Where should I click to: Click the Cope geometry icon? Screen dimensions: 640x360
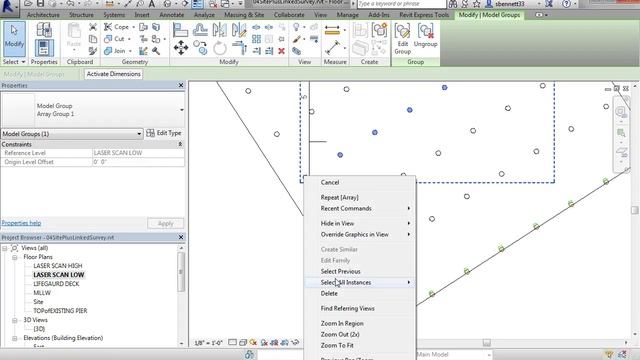click(x=108, y=27)
